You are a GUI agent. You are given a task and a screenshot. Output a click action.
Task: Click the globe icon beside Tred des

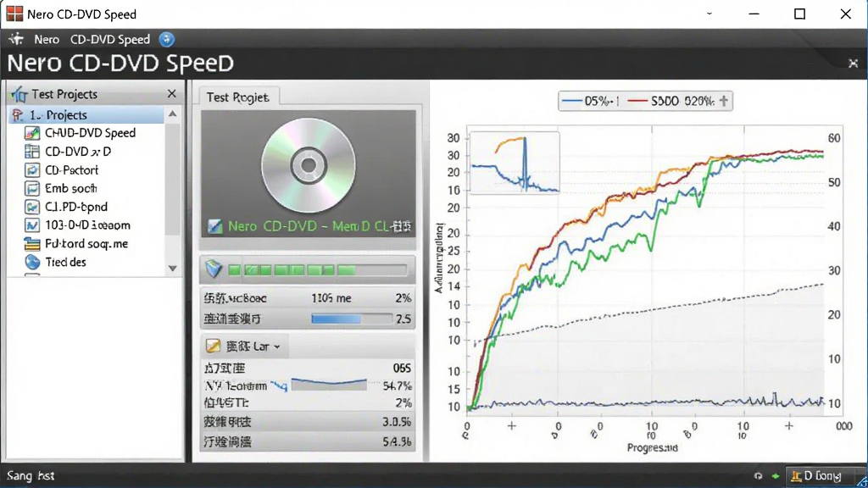coord(32,263)
